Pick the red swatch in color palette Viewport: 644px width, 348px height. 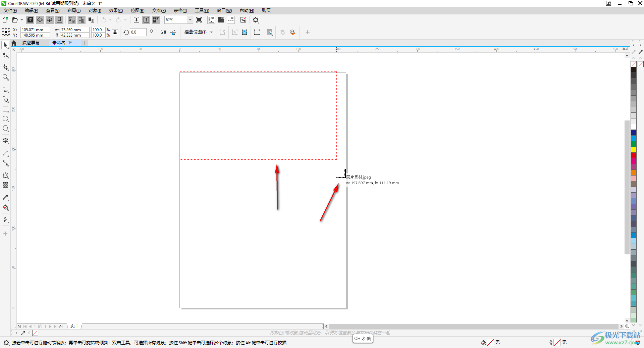pyautogui.click(x=634, y=155)
